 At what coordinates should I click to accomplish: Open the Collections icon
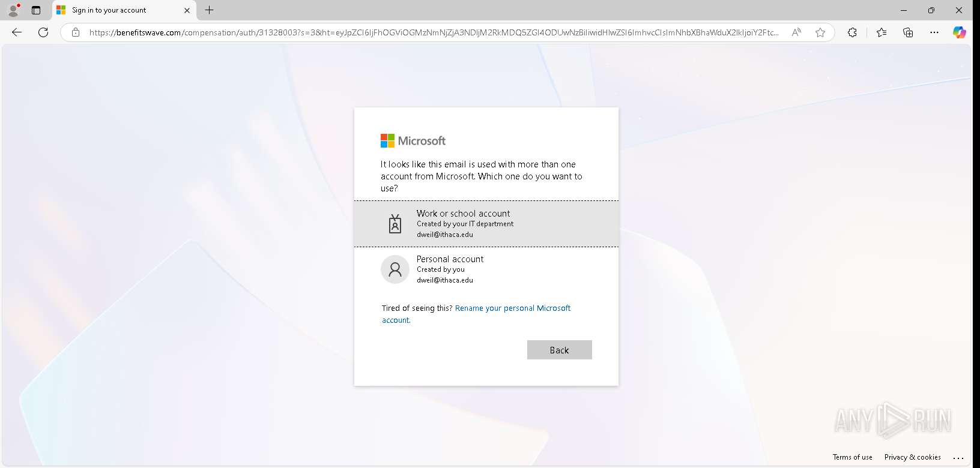pyautogui.click(x=908, y=32)
